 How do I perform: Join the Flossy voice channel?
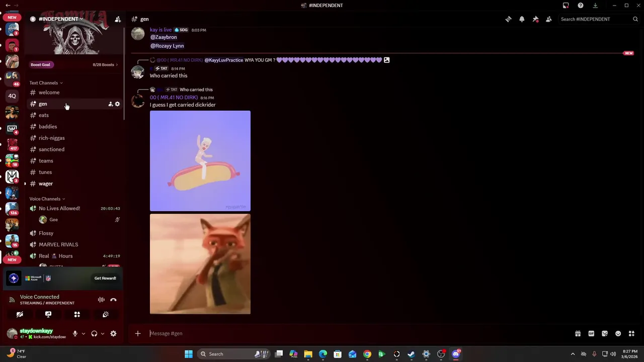(x=74, y=233)
